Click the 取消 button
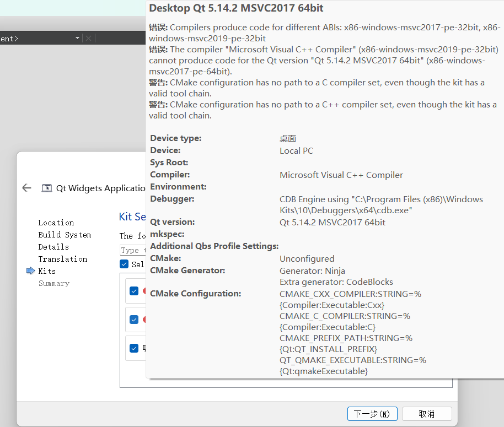The width and height of the screenshot is (504, 427). (x=427, y=414)
